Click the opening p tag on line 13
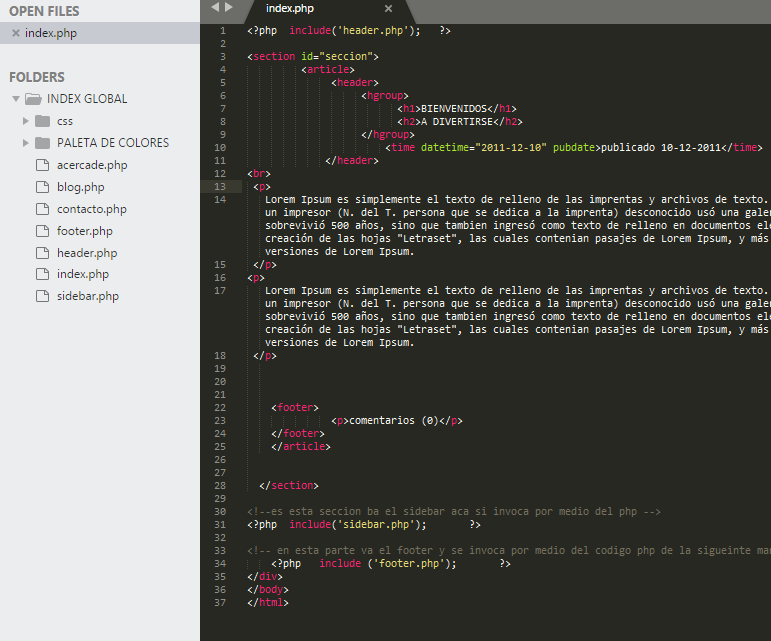771x641 pixels. (262, 187)
